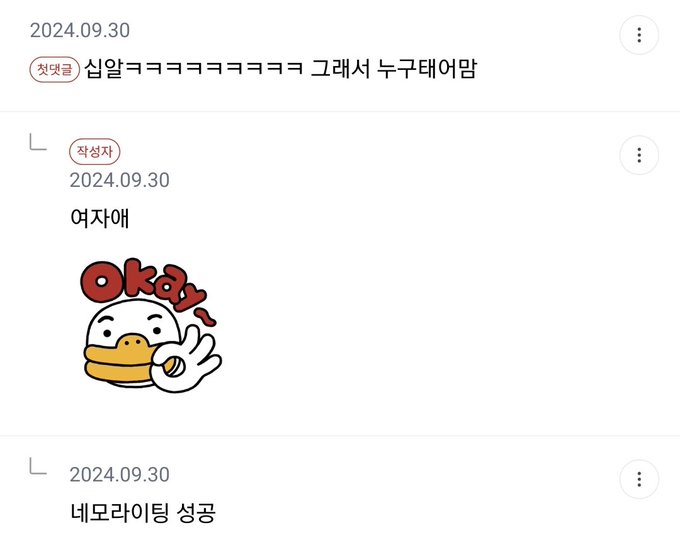Open more options on the 작성자 reply
Screen dimensions: 680x545
[639, 155]
